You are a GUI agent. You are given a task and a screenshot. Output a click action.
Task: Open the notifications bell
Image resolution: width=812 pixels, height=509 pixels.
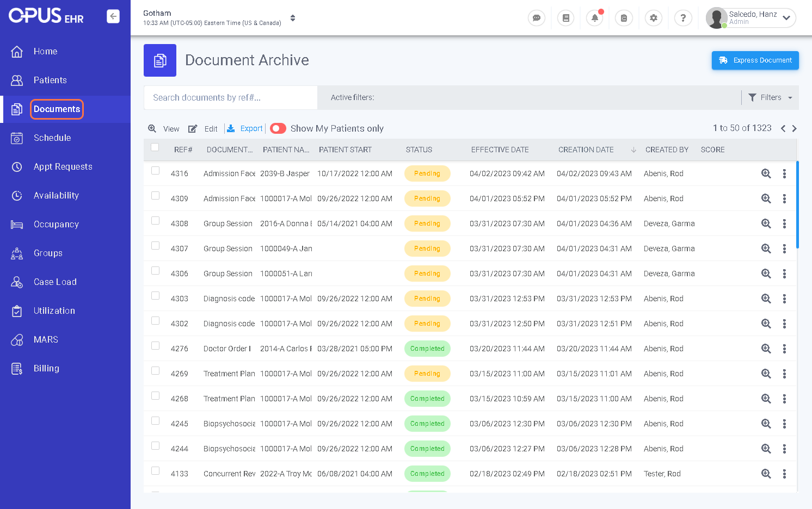click(x=595, y=18)
